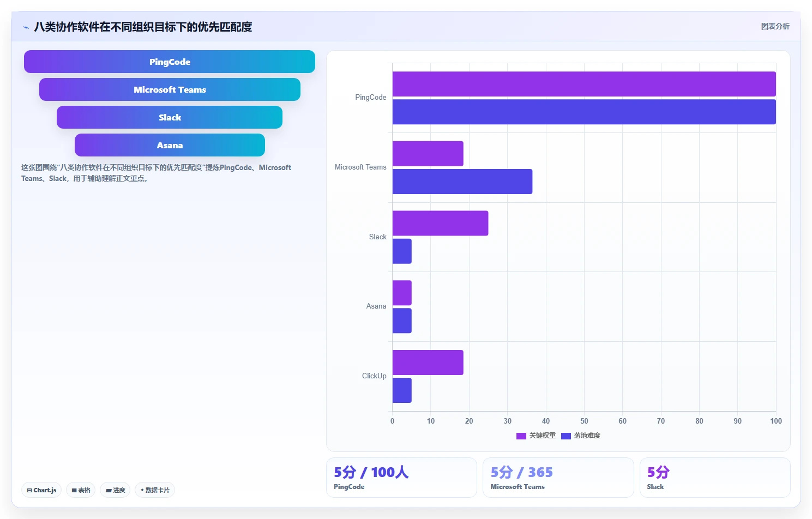Screen dimensions: 812x519
Task: Click Slack's purple 关键权重 chart bar
Action: point(441,223)
